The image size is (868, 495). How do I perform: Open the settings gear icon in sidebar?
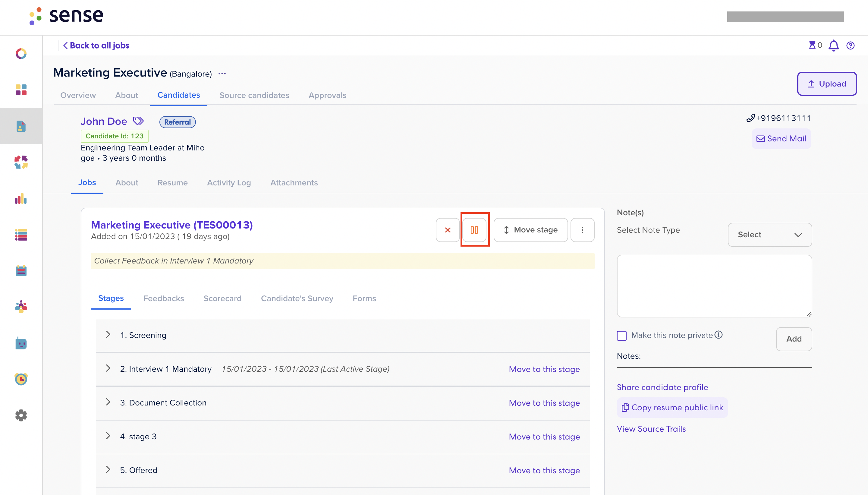tap(21, 415)
